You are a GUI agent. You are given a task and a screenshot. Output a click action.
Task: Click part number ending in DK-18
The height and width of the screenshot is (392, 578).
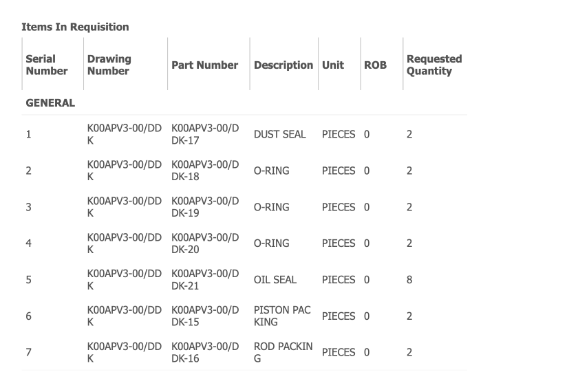coord(204,171)
